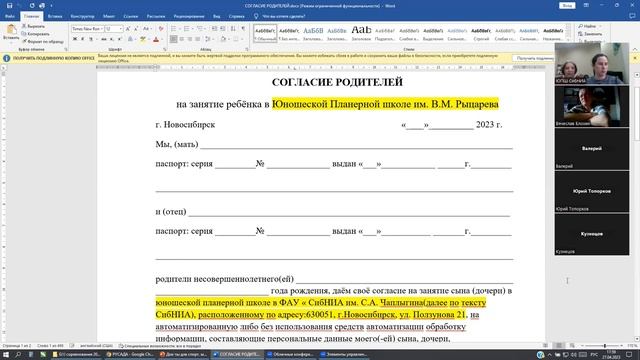
Task: Switch to Вид ribbon tab
Action: tap(216, 16)
